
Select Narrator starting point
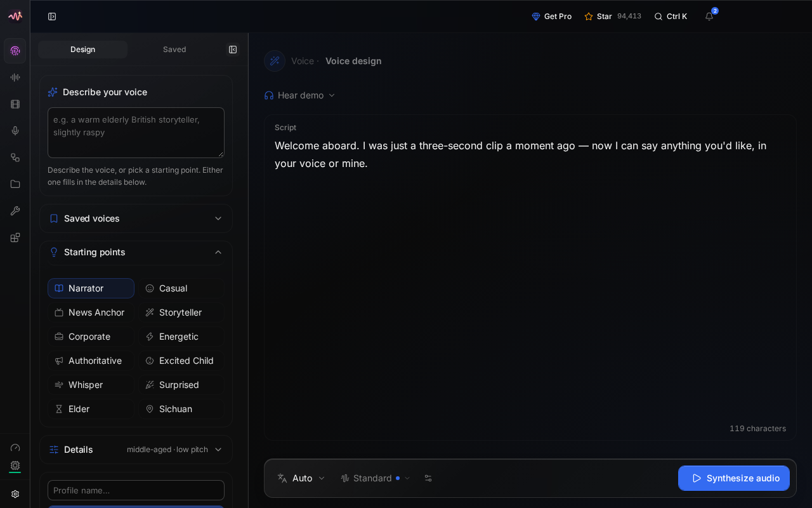[x=91, y=288]
